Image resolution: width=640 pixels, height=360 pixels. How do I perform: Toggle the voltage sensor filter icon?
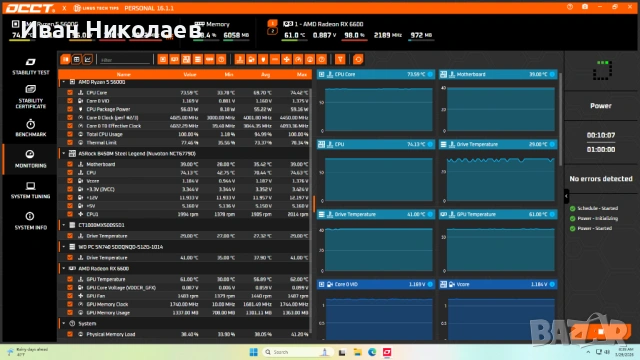click(251, 60)
